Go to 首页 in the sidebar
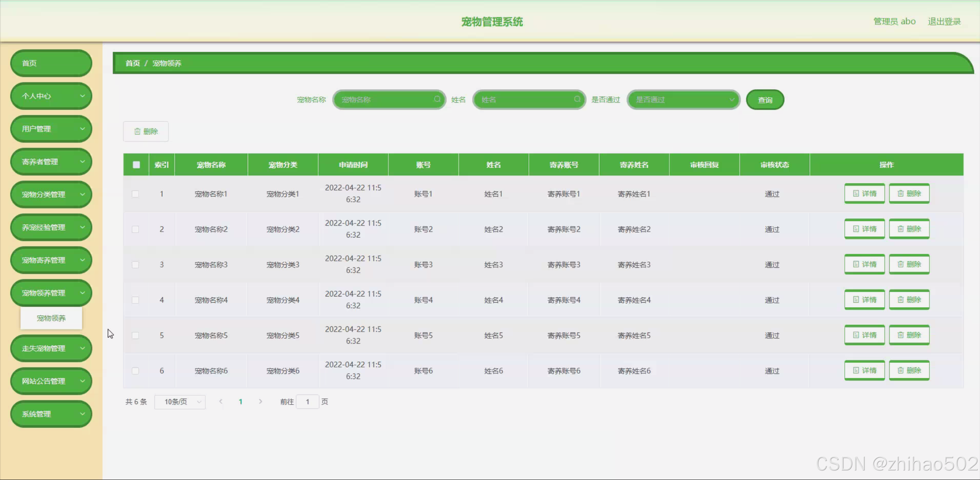980x480 pixels. point(51,63)
